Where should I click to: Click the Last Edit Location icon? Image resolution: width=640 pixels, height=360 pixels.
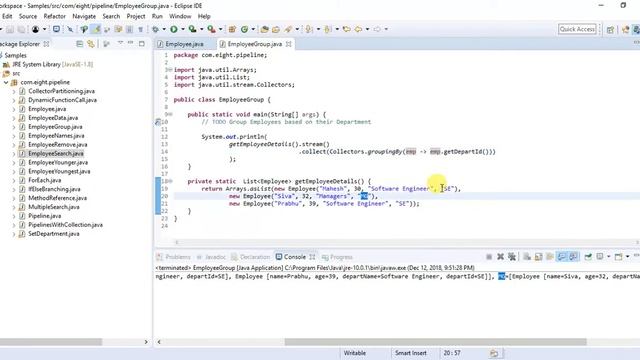(x=347, y=29)
